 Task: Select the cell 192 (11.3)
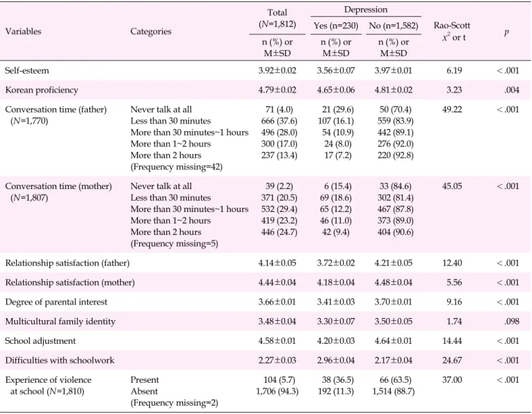(336, 391)
